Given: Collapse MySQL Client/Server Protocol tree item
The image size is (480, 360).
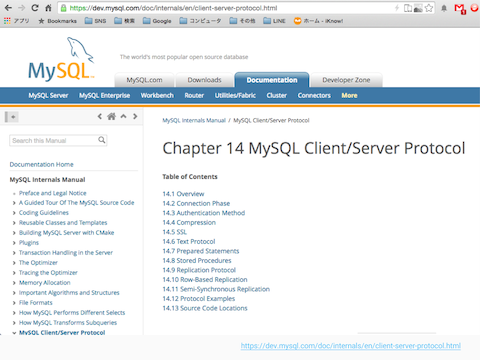Looking at the screenshot, I should (x=14, y=333).
